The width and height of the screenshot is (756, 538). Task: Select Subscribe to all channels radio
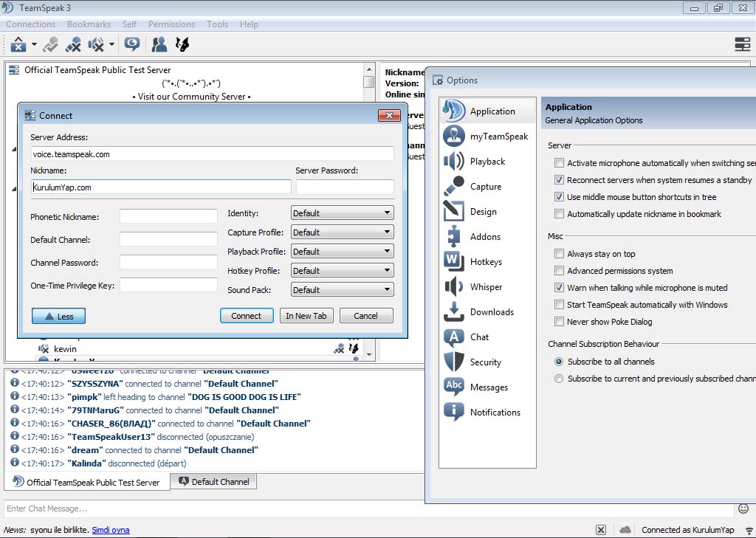[x=559, y=362]
